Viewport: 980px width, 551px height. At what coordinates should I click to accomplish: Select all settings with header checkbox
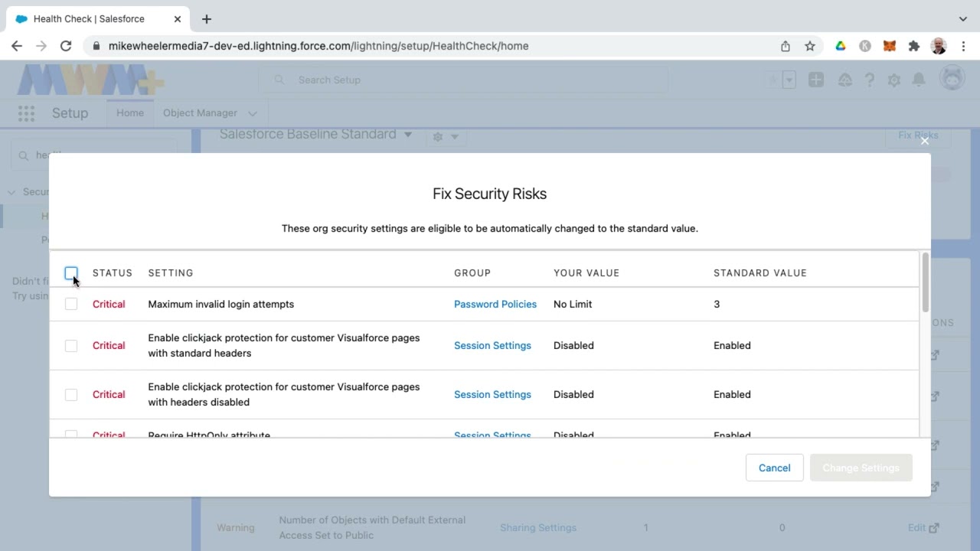tap(71, 273)
